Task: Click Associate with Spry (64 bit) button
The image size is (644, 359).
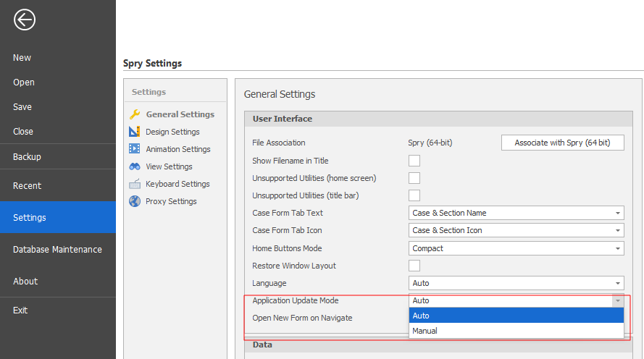Action: point(562,143)
